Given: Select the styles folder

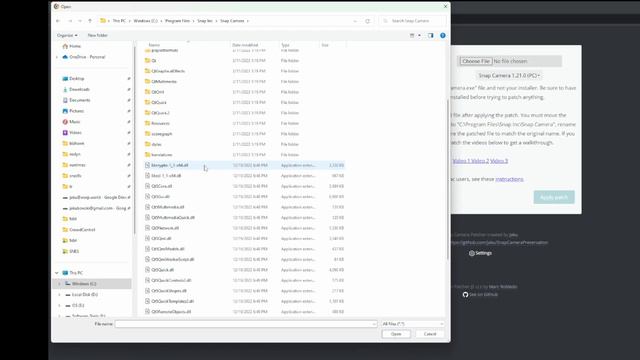Looking at the screenshot, I should tap(156, 144).
